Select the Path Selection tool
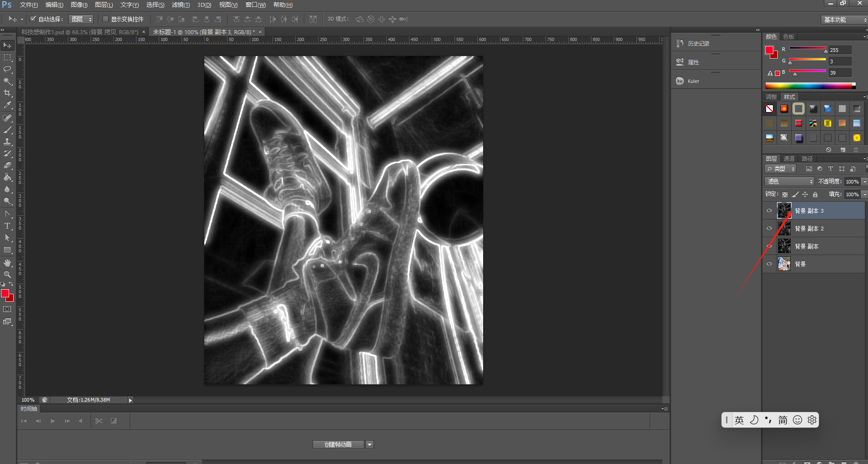868x464 pixels. tap(7, 238)
